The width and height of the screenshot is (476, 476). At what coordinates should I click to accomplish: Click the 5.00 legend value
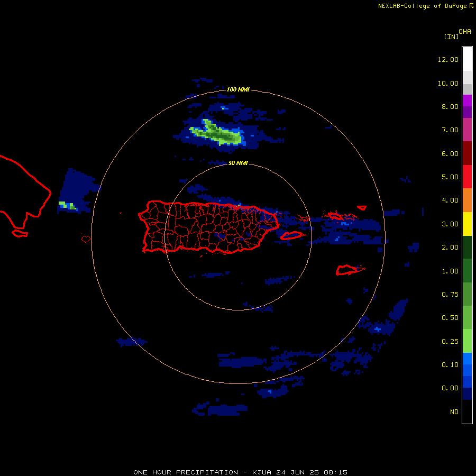tap(450, 177)
